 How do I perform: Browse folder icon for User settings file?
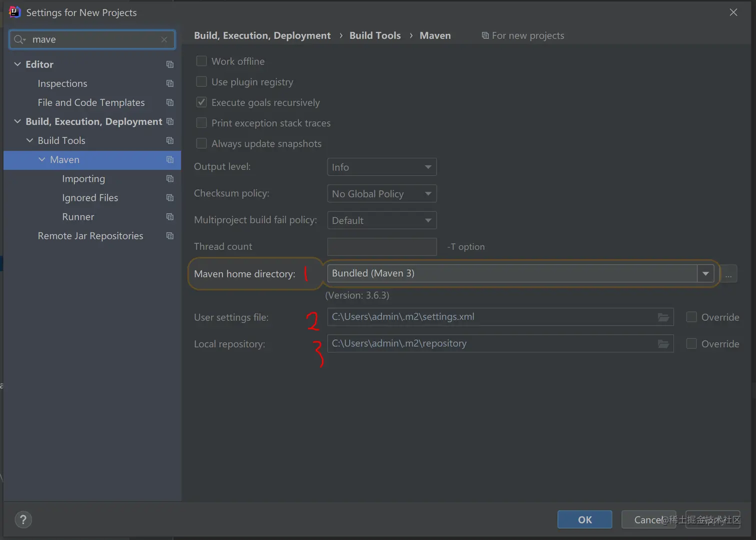click(x=663, y=317)
